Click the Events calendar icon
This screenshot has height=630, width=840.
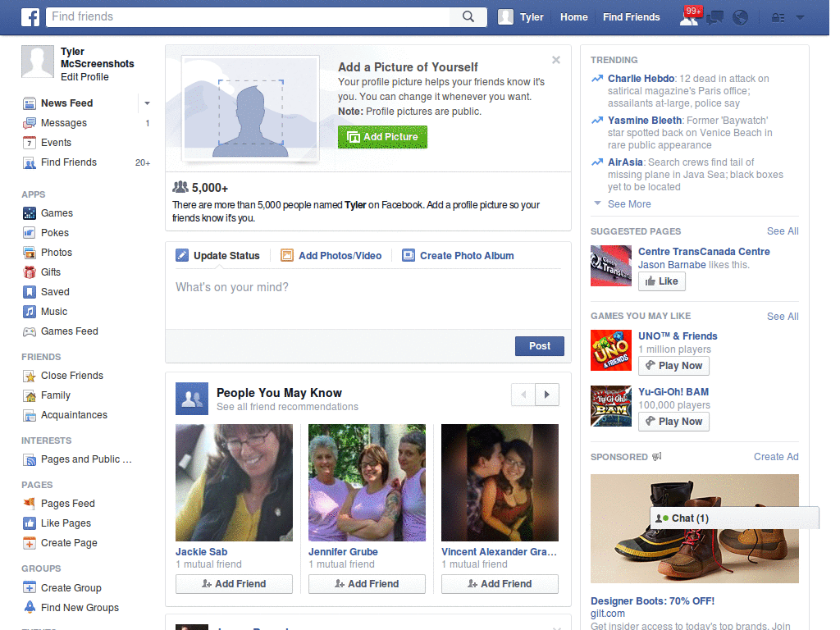click(x=30, y=143)
